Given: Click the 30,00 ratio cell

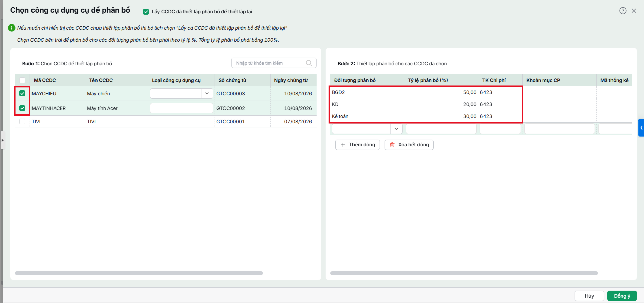Looking at the screenshot, I should 441,116.
